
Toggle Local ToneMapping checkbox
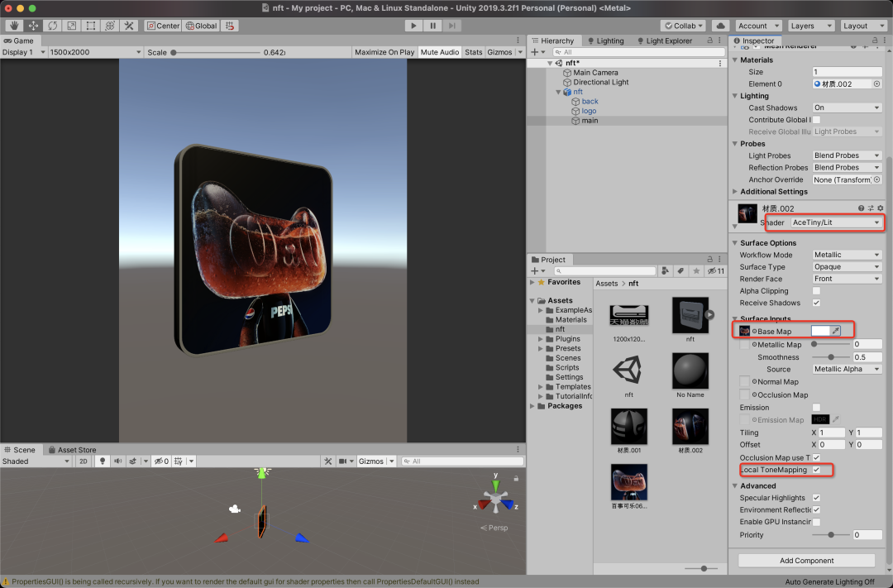[x=817, y=470]
